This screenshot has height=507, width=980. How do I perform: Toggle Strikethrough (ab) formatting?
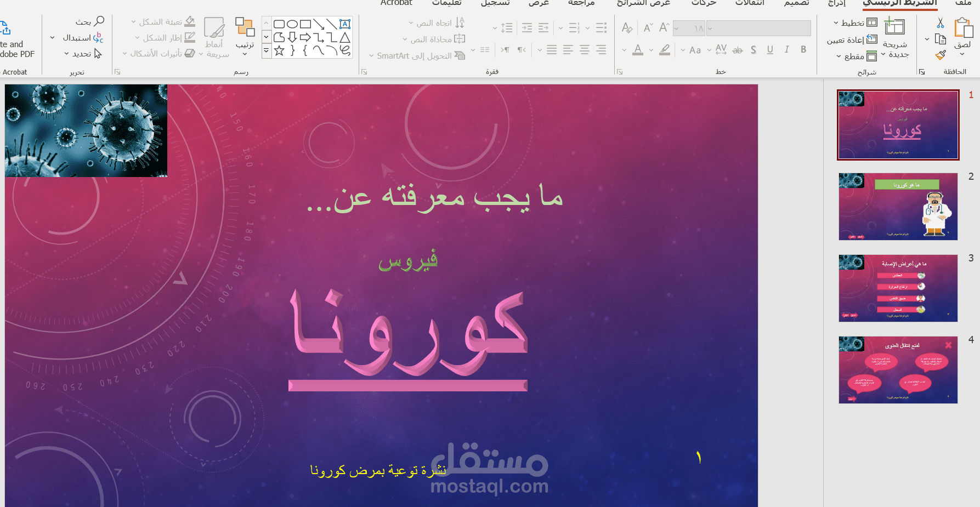pyautogui.click(x=738, y=50)
